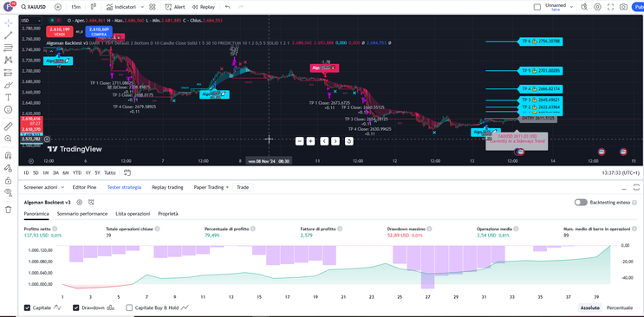Take a chart snapshot with camera icon
This screenshot has width=644, height=317.
point(623,7)
